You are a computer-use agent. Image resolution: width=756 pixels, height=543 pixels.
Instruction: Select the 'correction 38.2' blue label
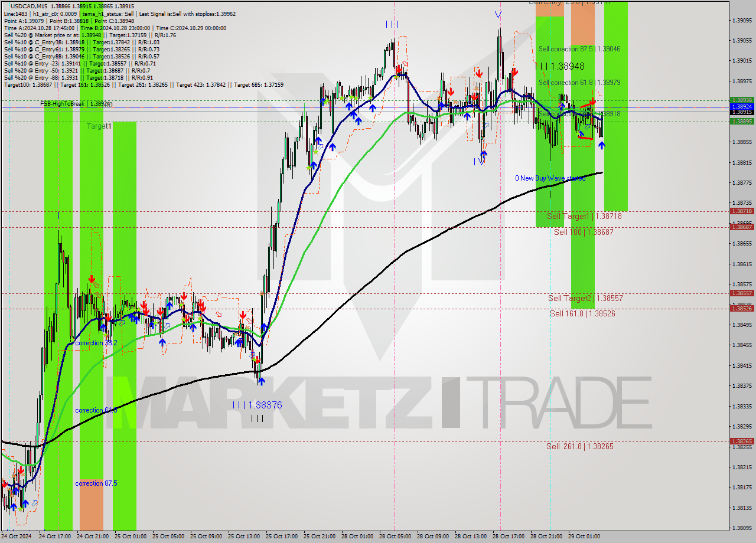click(x=96, y=343)
